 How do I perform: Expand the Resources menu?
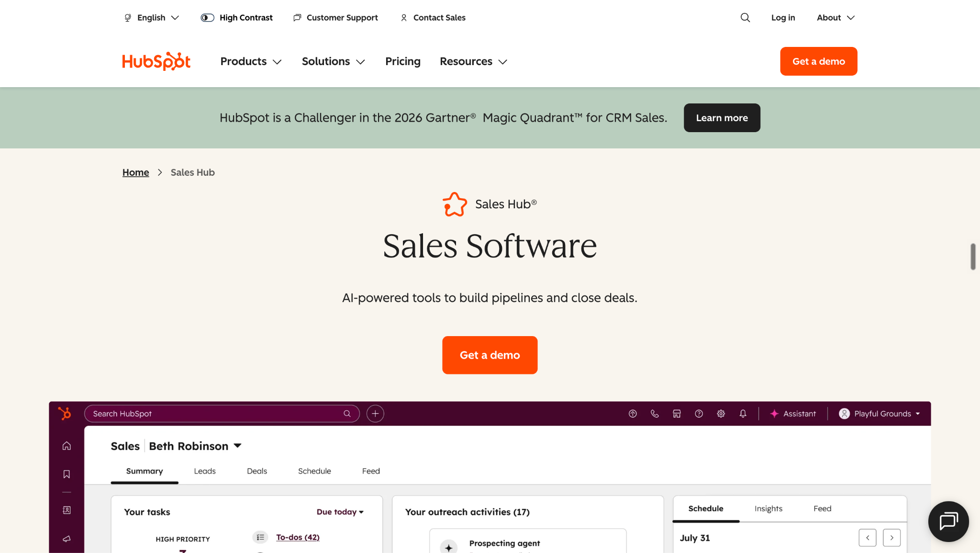473,62
